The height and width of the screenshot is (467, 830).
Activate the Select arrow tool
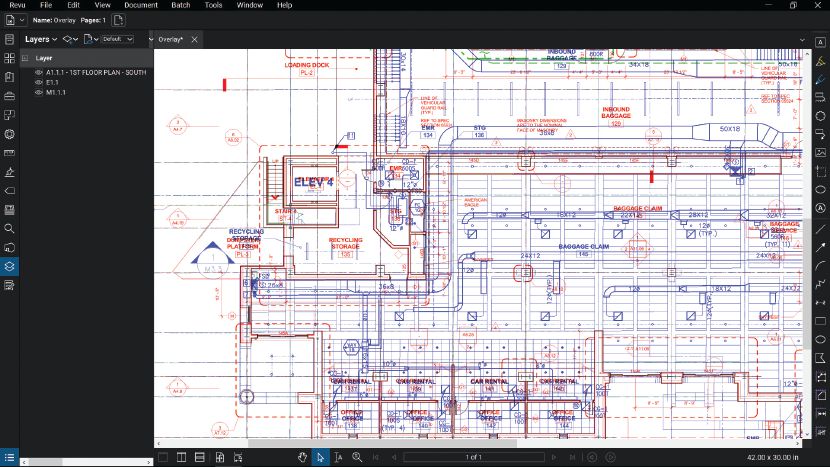(320, 457)
